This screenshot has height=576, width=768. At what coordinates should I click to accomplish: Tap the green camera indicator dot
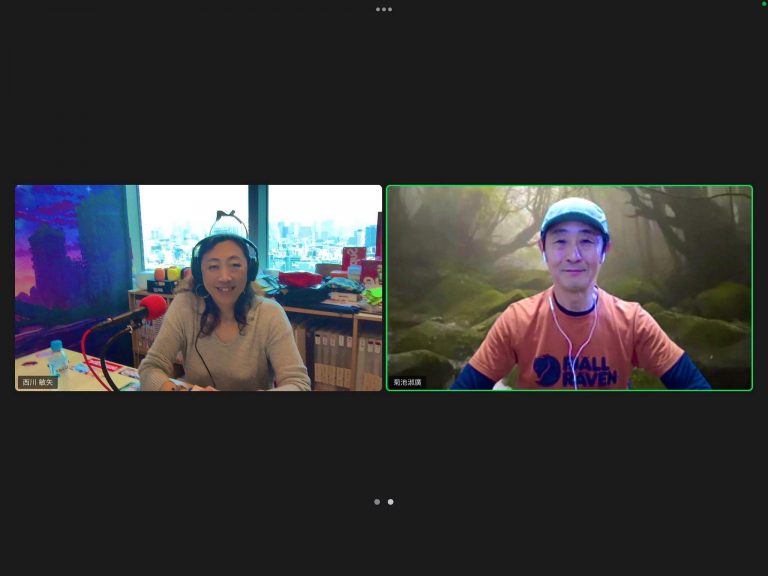click(764, 4)
